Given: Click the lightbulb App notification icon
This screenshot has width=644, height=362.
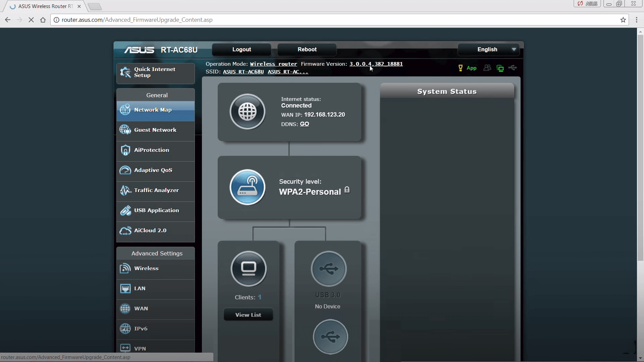Looking at the screenshot, I should click(461, 68).
